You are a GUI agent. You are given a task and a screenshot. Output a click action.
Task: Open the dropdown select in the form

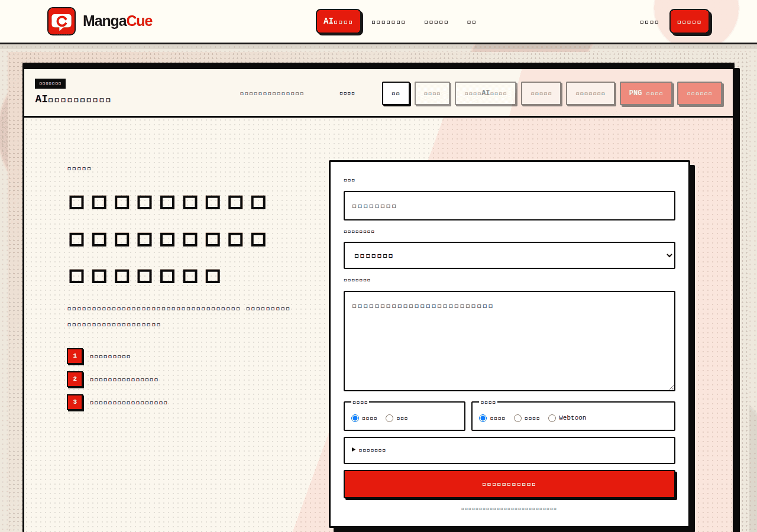pos(509,255)
